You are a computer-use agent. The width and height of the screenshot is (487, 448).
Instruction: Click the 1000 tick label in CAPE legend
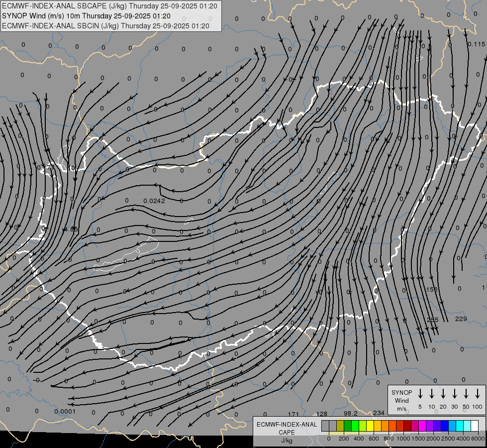(403, 439)
